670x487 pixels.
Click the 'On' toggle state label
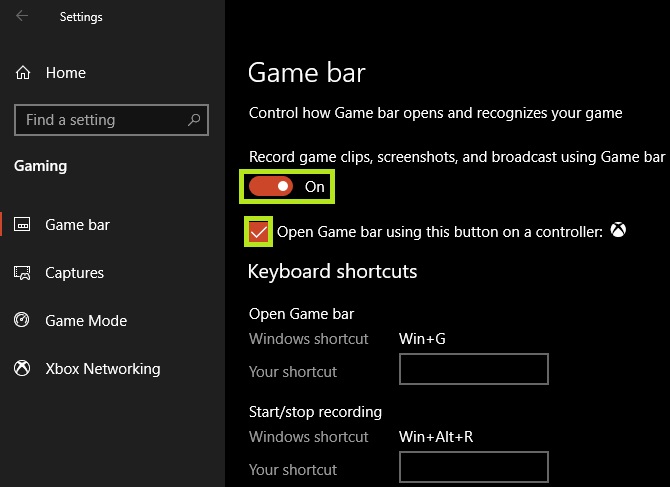(314, 187)
